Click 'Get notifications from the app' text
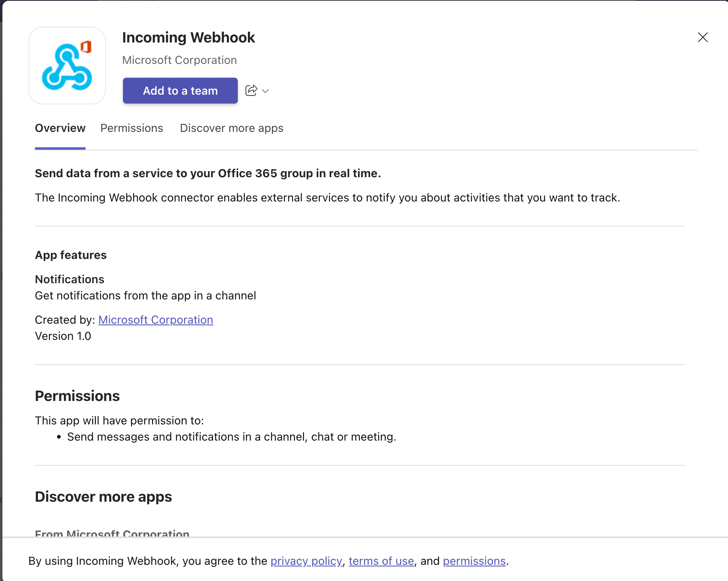The height and width of the screenshot is (581, 728). click(x=146, y=296)
